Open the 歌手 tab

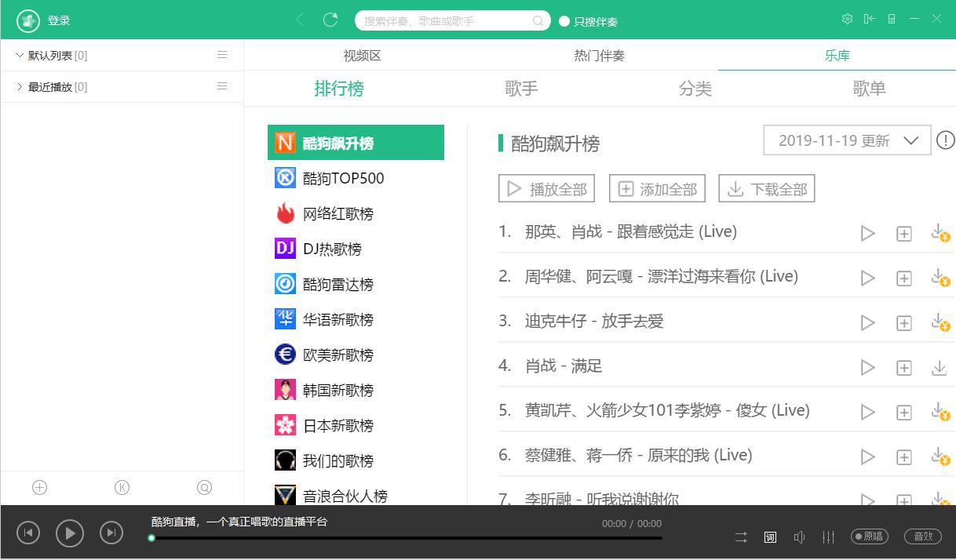(x=521, y=89)
